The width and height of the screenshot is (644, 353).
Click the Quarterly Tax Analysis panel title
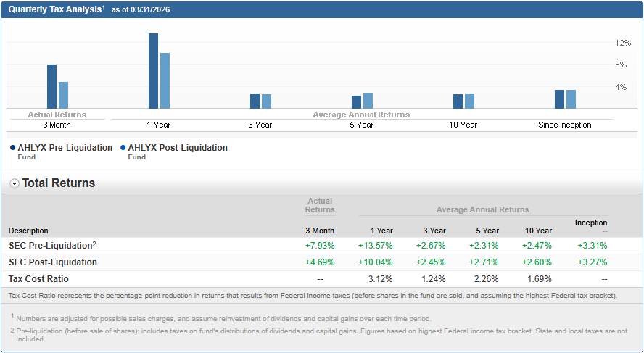click(x=54, y=9)
